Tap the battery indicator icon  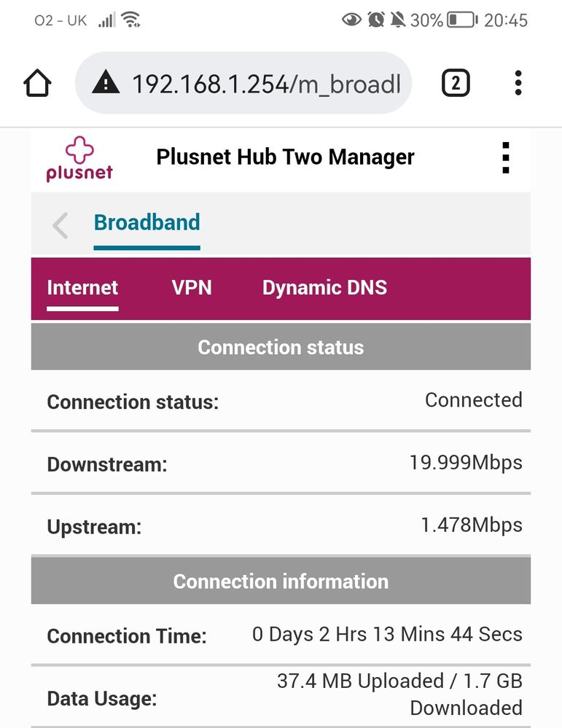click(x=461, y=20)
